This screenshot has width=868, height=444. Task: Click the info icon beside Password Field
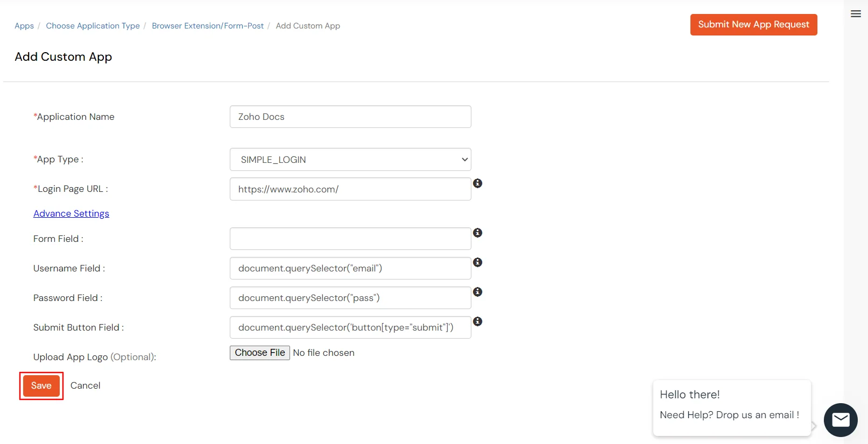tap(477, 292)
